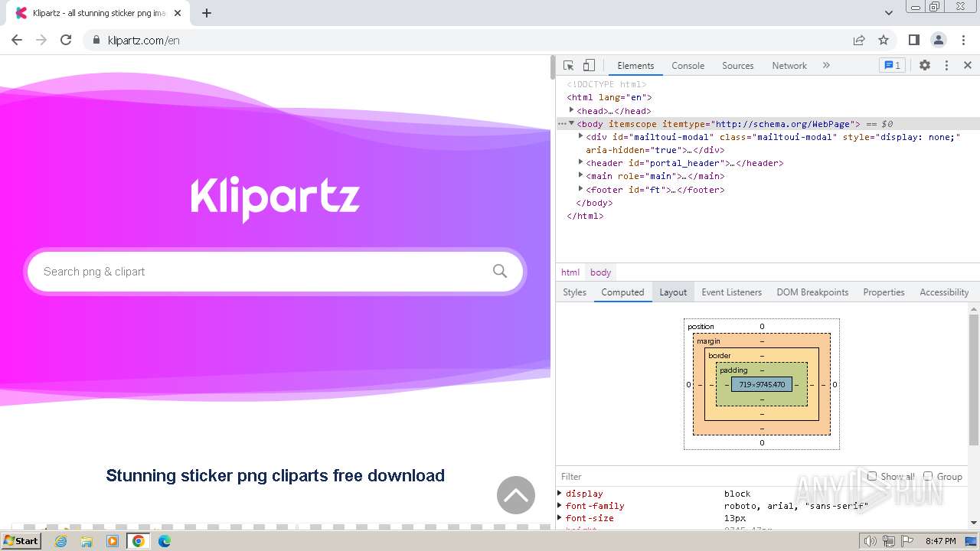Select the Layout pane tab
Screen dimensions: 980x551
(x=673, y=292)
